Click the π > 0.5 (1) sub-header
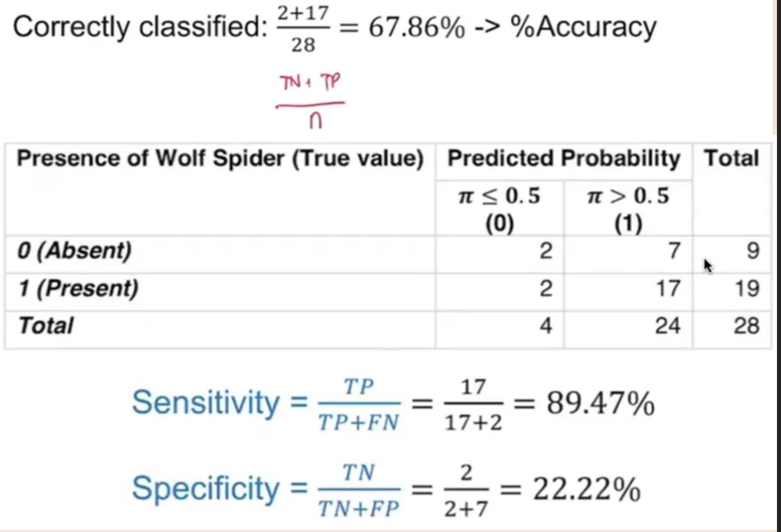Screen dimensions: 781x532 [628, 209]
